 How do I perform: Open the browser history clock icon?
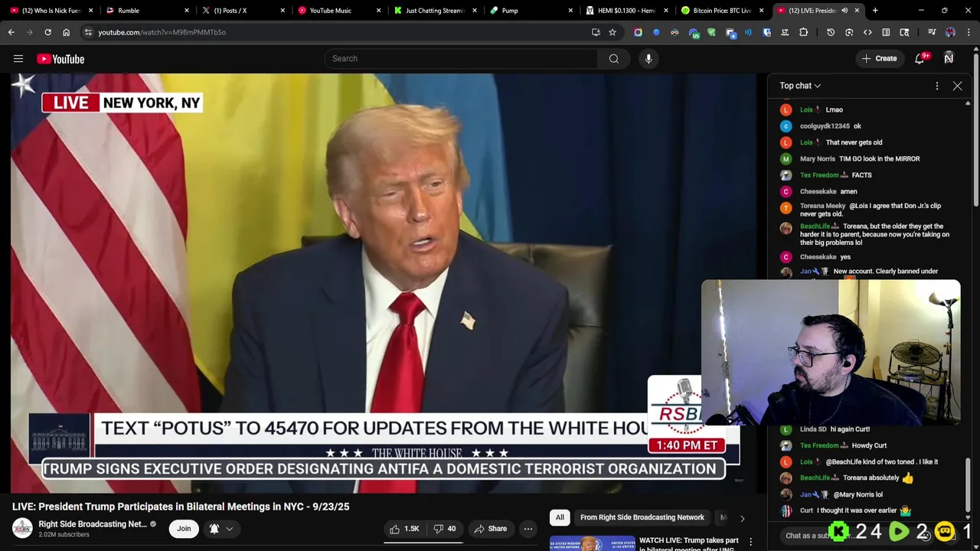click(831, 32)
